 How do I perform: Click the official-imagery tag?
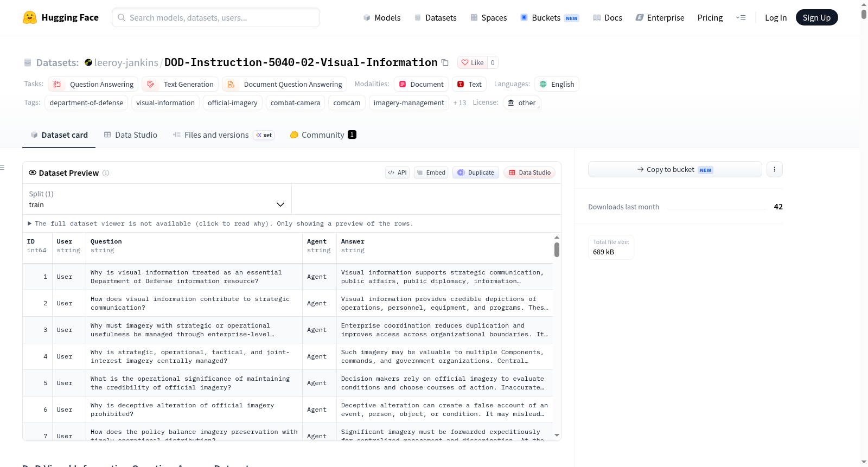click(233, 103)
